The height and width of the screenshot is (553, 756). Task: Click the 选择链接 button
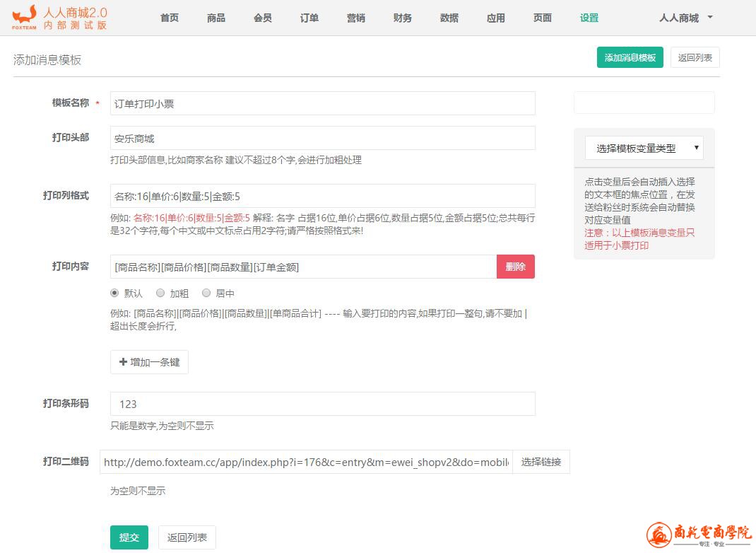pos(541,462)
